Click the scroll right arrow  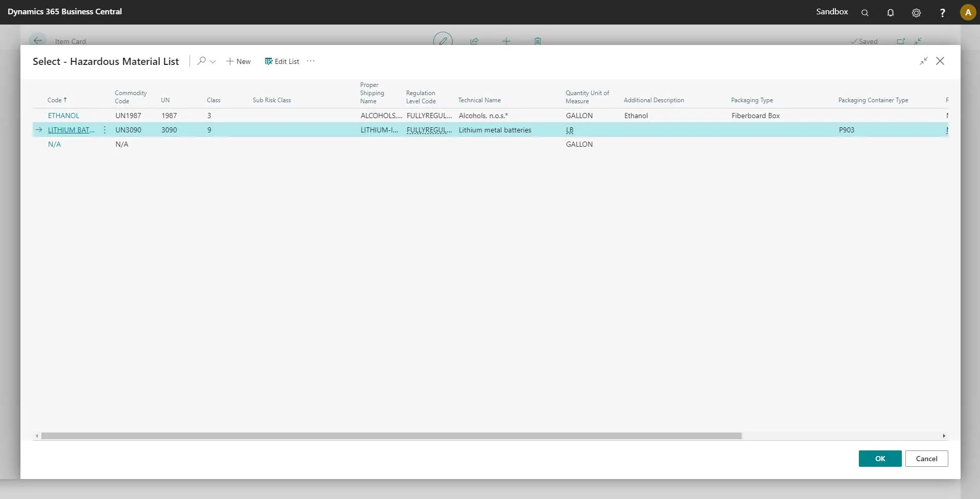pos(944,436)
